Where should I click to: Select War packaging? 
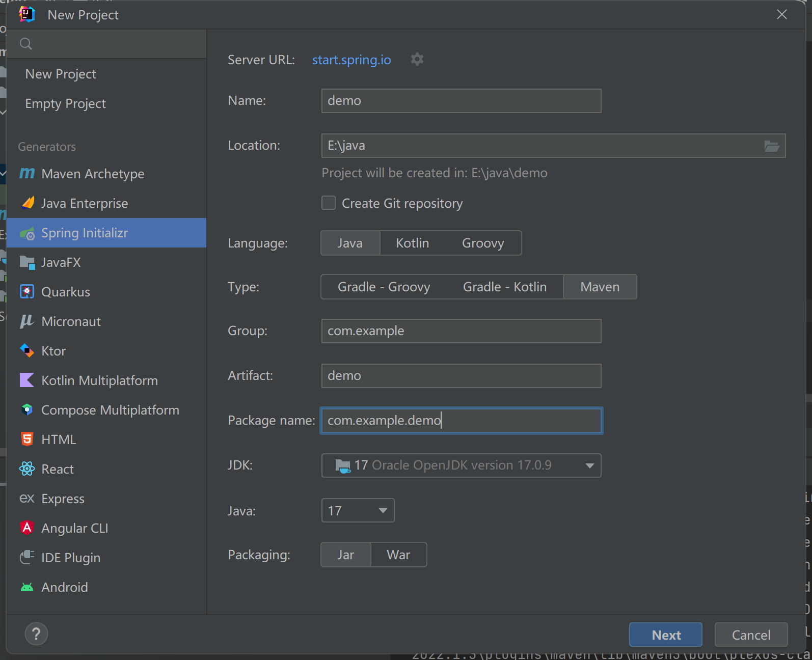click(399, 555)
